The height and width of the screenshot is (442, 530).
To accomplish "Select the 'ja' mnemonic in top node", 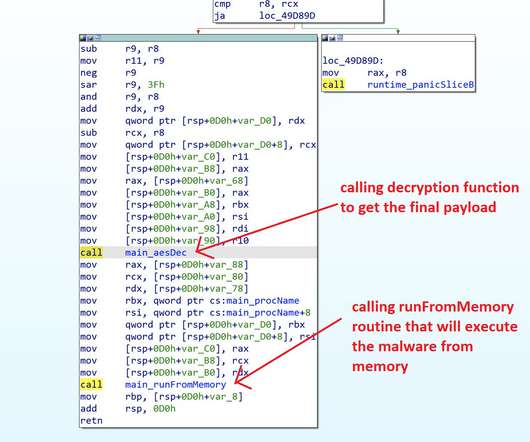I will (220, 16).
